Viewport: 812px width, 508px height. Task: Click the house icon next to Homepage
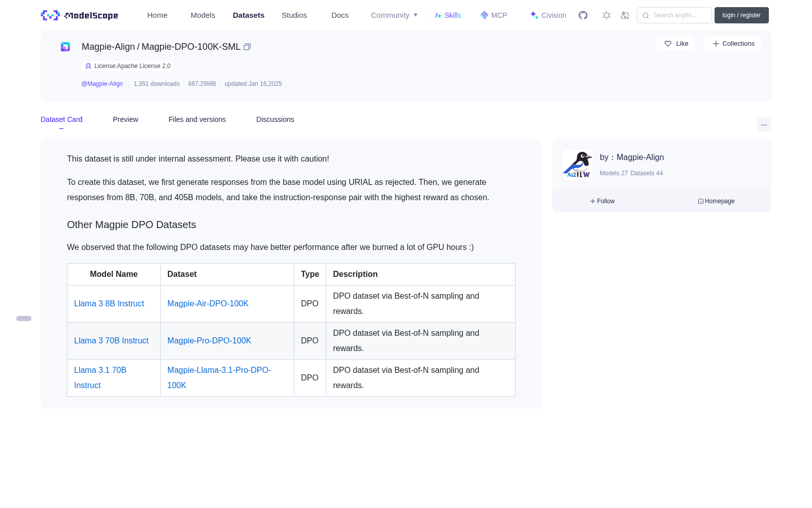[701, 201]
